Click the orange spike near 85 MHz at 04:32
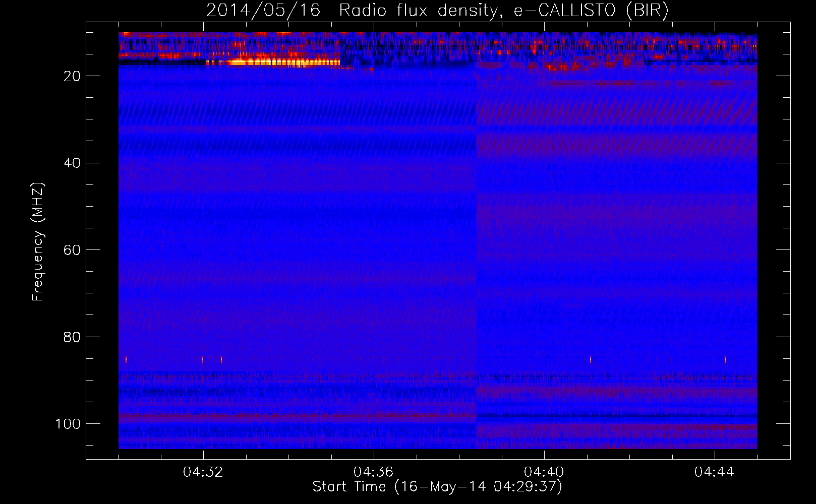This screenshot has height=504, width=816. pos(202,359)
